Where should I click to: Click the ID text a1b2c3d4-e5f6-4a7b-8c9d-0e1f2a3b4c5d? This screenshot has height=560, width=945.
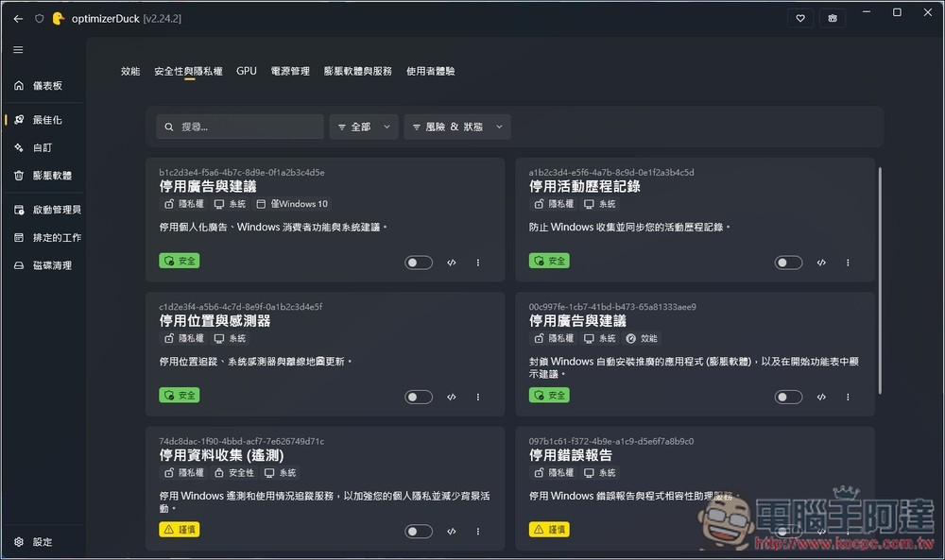tap(611, 172)
